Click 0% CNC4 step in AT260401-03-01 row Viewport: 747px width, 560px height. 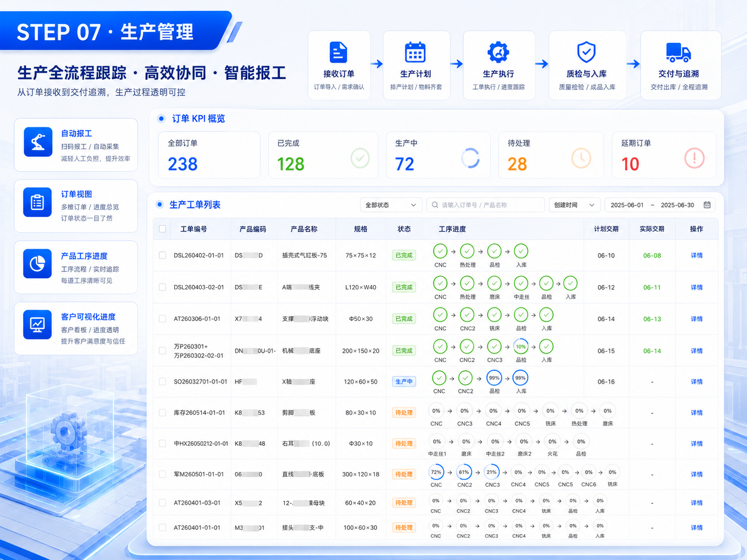pos(518,501)
